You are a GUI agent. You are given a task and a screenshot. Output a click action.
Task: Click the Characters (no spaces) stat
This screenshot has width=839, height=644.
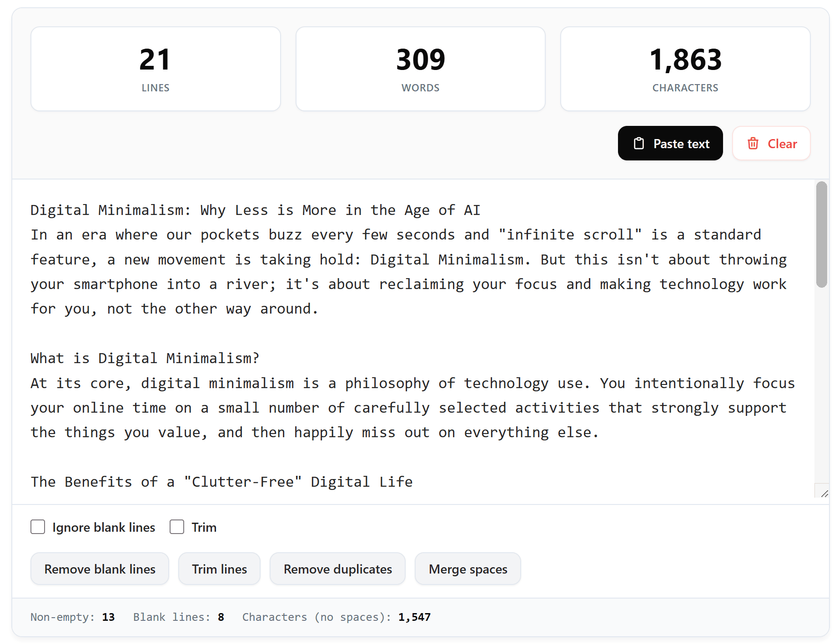pos(336,617)
